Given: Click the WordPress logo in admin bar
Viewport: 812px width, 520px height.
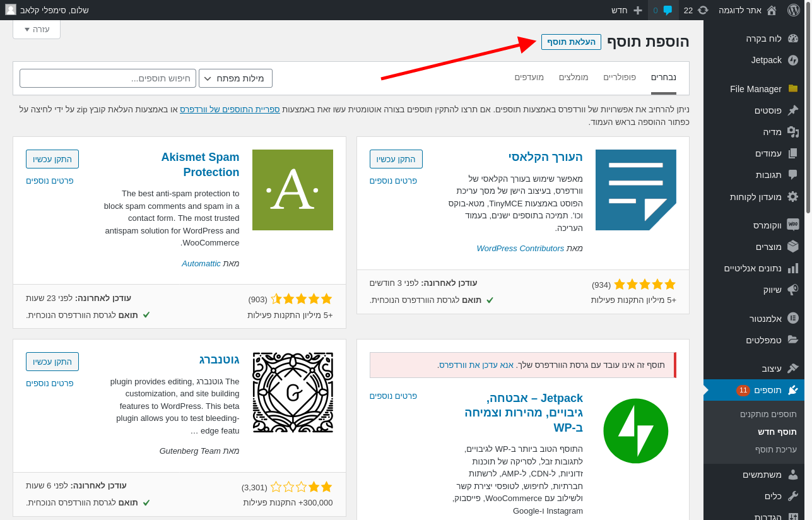Looking at the screenshot, I should coord(793,10).
